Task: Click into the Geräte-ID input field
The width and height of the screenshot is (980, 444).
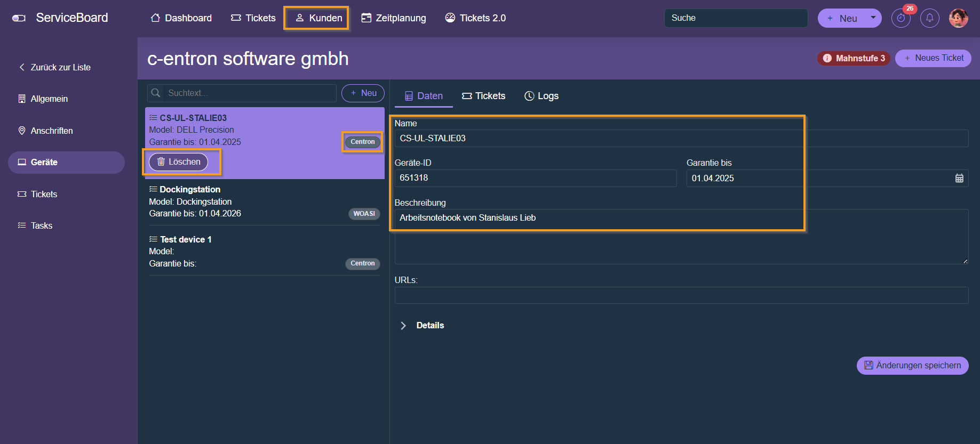Action: click(x=535, y=178)
